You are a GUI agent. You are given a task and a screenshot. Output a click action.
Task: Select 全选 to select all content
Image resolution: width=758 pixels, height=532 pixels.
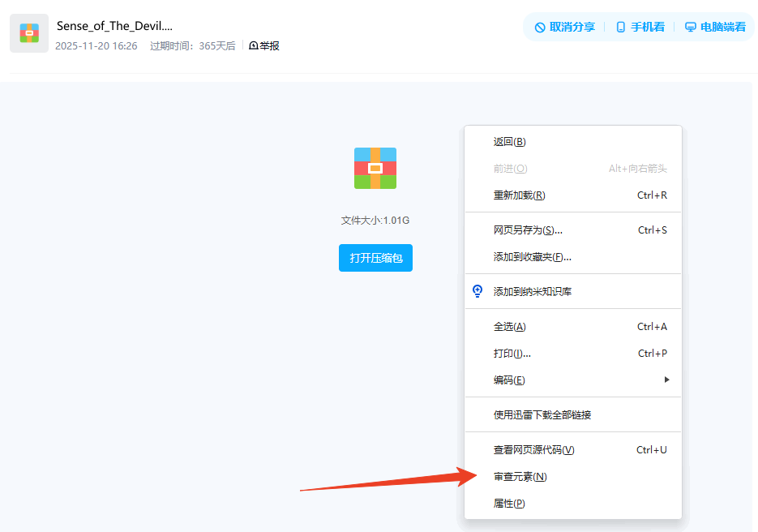(507, 325)
